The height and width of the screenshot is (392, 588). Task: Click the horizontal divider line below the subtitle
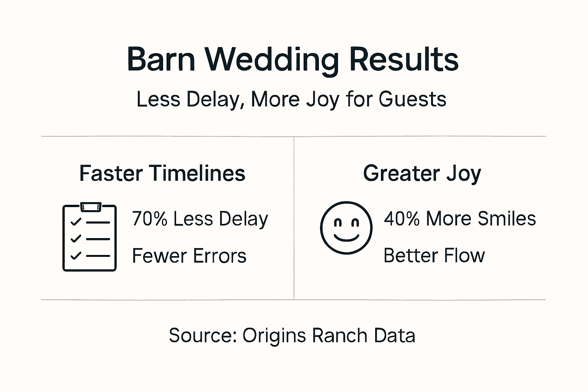[x=294, y=136]
